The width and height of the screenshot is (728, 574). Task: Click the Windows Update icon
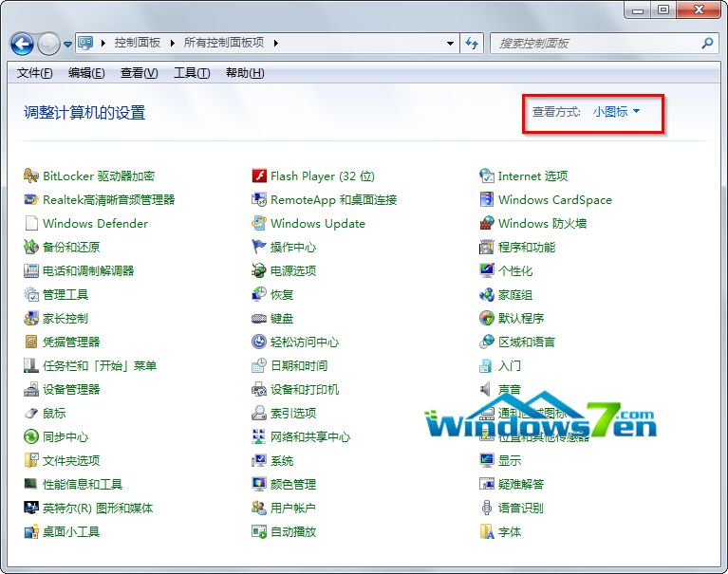click(259, 223)
